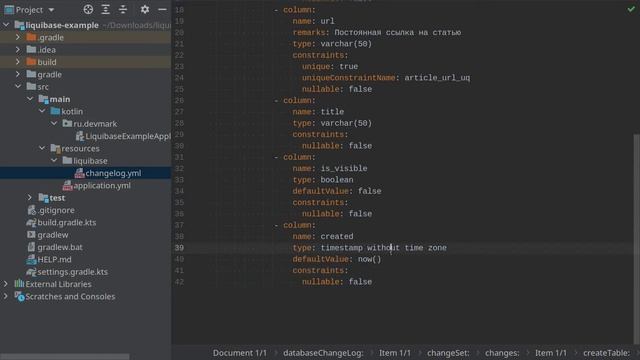The width and height of the screenshot is (640, 360).
Task: Click the Expand All icon in Project toolbar
Action: pyautogui.click(x=106, y=9)
